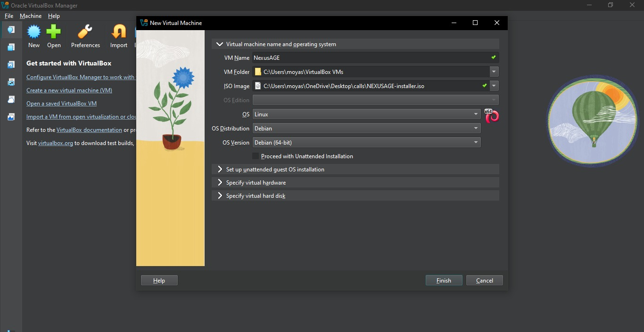Click the VM Name green validation checkmark
This screenshot has width=644, height=332.
coord(493,57)
